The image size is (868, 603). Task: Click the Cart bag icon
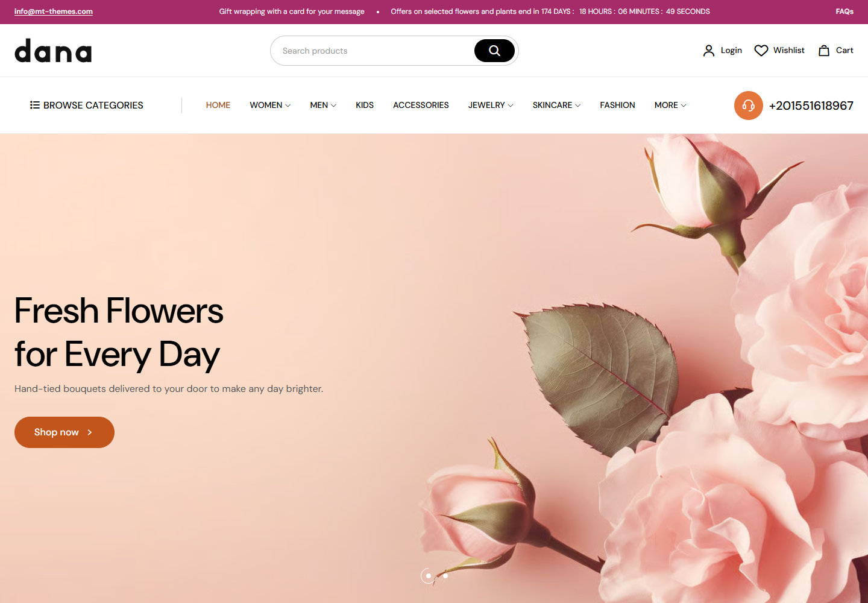coord(824,51)
